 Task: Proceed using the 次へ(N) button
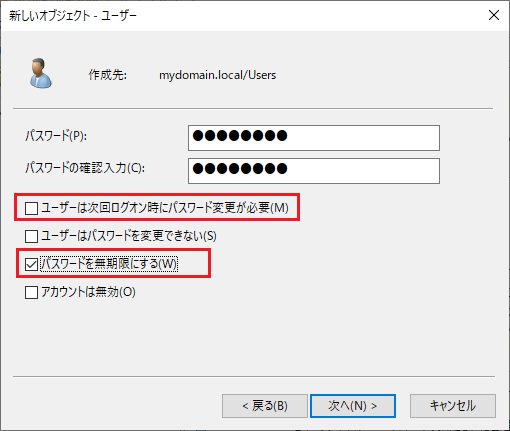coord(353,406)
